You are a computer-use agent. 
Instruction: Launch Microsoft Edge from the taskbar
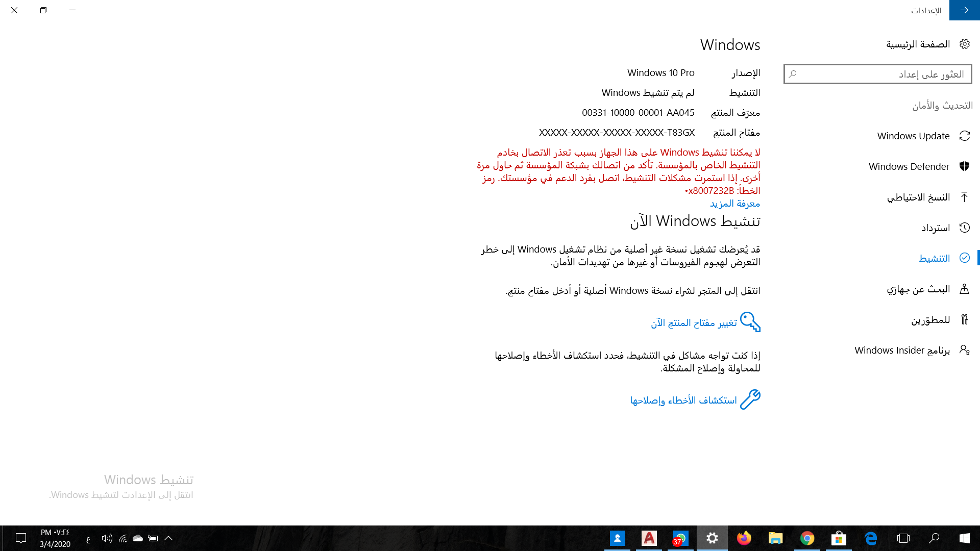[871, 538]
